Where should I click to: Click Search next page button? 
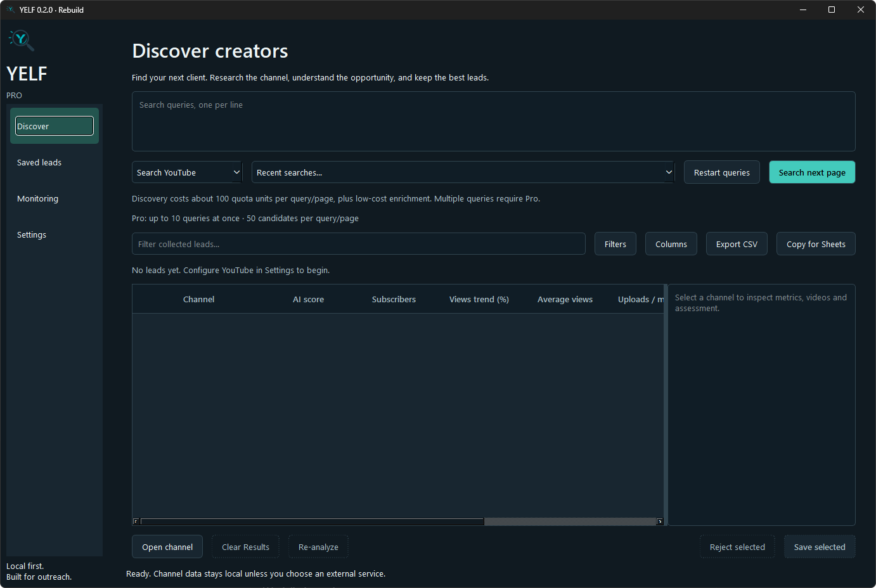coord(812,172)
